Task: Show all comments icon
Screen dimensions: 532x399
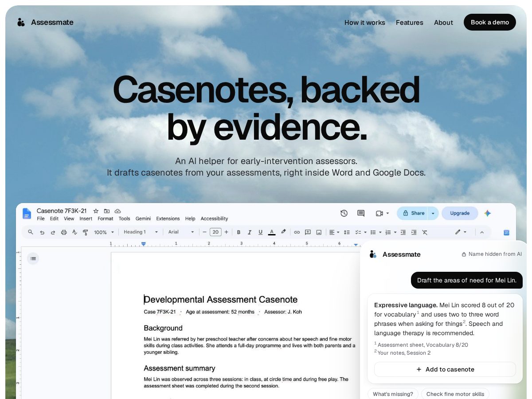Action: [x=361, y=213]
